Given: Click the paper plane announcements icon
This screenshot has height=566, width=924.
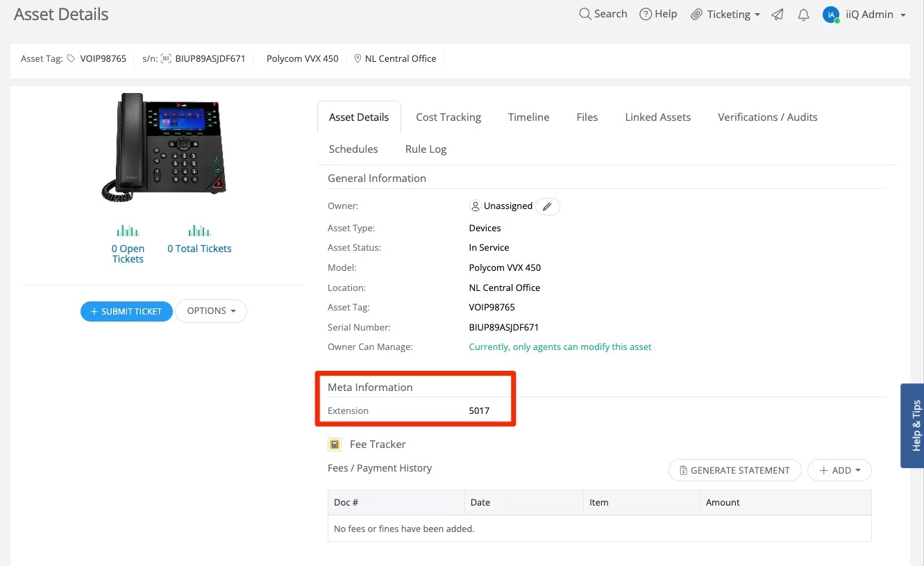Looking at the screenshot, I should tap(778, 15).
